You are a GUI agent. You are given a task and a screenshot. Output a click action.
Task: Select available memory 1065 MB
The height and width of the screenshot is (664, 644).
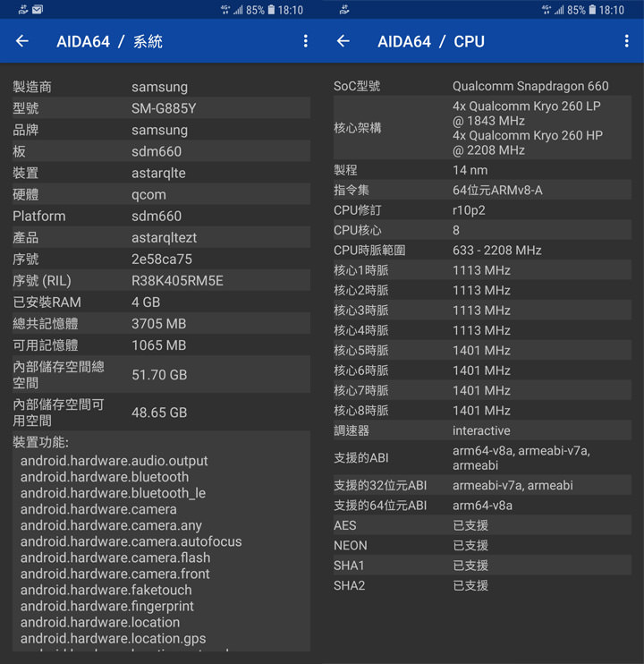pyautogui.click(x=158, y=345)
